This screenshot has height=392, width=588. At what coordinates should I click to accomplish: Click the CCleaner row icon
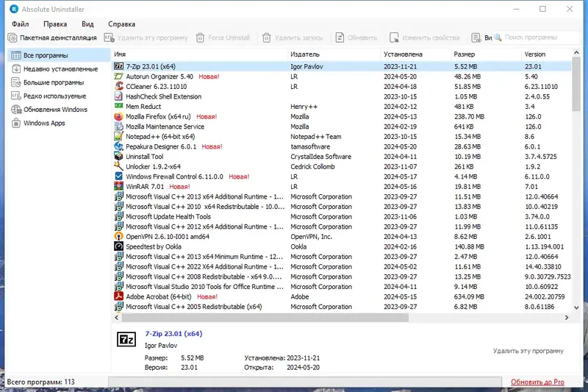click(118, 86)
